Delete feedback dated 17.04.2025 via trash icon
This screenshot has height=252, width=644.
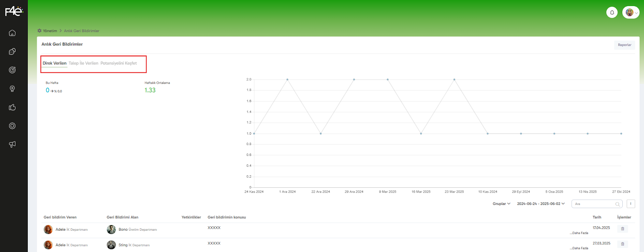pyautogui.click(x=622, y=229)
